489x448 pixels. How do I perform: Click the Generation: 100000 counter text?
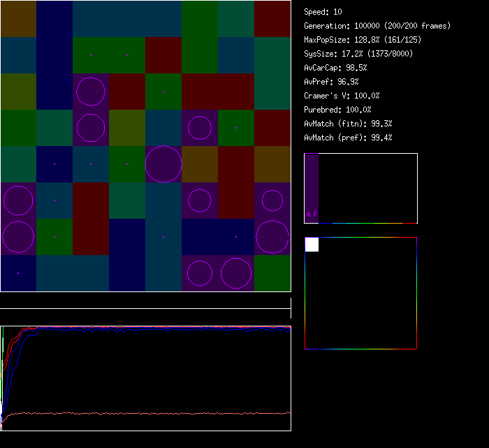point(377,26)
